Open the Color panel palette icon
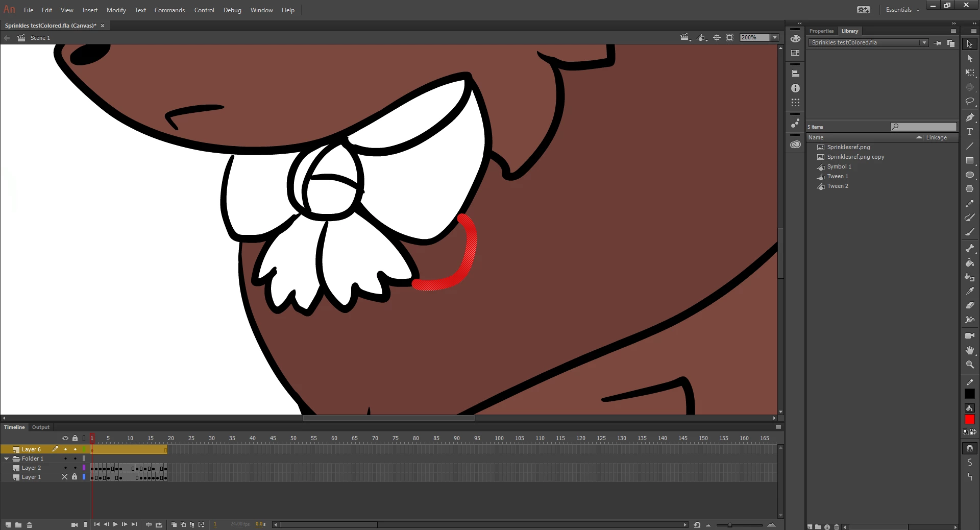The height and width of the screenshot is (530, 980). click(795, 39)
